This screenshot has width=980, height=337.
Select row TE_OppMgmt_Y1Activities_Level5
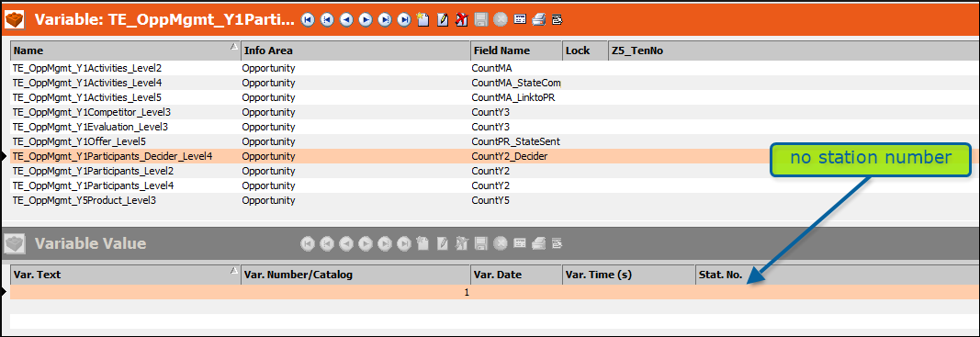click(495, 97)
